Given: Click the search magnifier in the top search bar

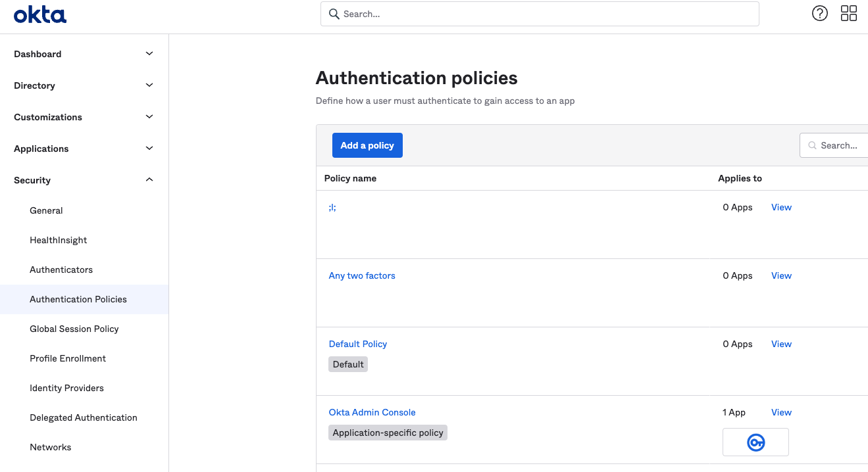Looking at the screenshot, I should pyautogui.click(x=333, y=14).
